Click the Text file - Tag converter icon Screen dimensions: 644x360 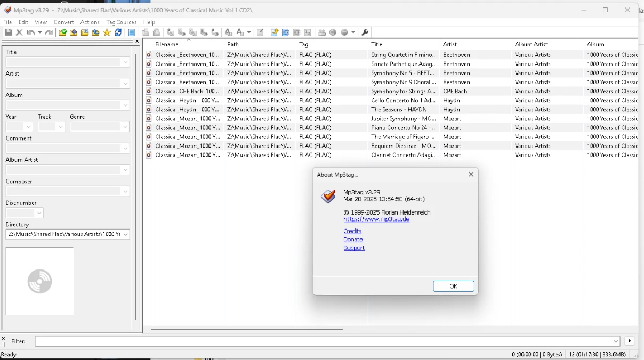click(x=204, y=32)
